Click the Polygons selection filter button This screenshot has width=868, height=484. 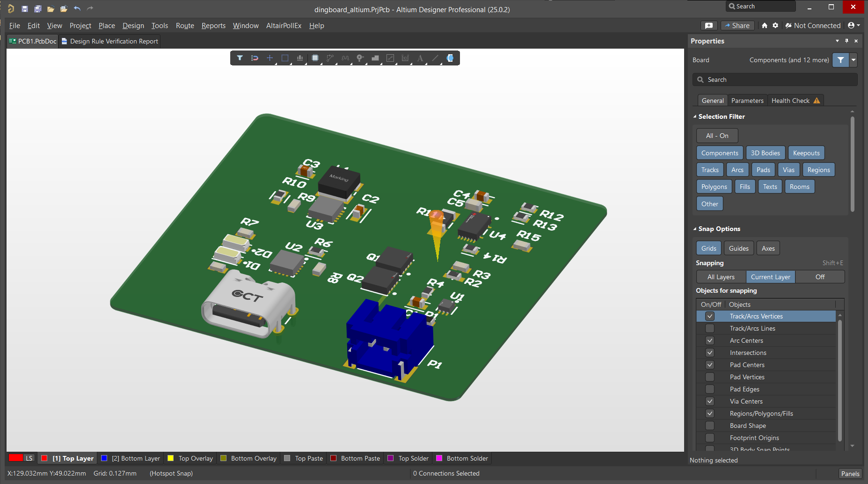tap(714, 187)
